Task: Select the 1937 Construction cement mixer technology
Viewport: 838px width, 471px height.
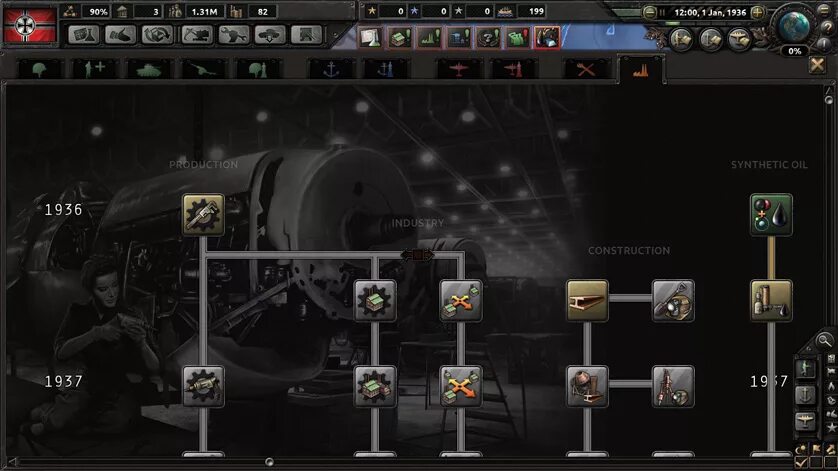Action: [x=587, y=386]
